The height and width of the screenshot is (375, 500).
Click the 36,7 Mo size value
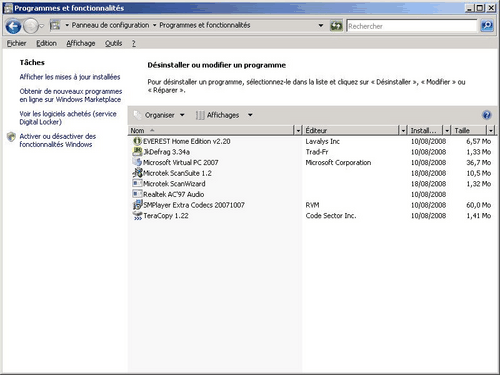(x=478, y=162)
